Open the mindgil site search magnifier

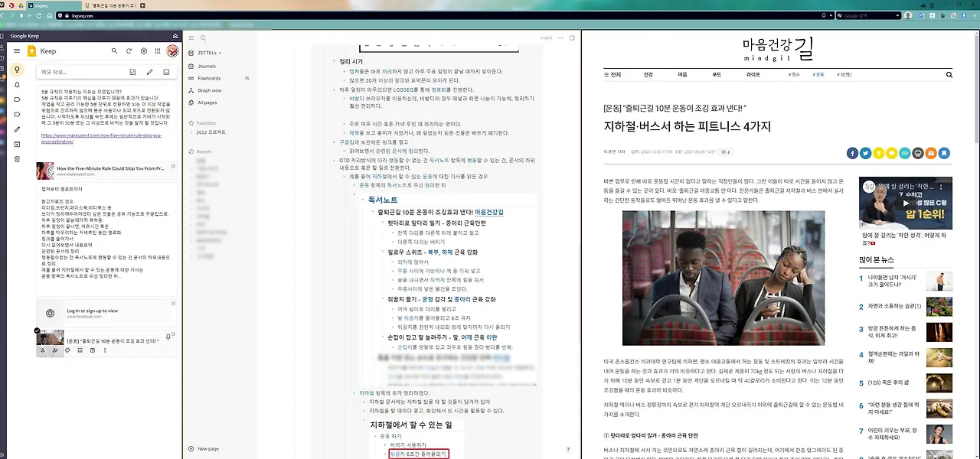click(x=949, y=75)
